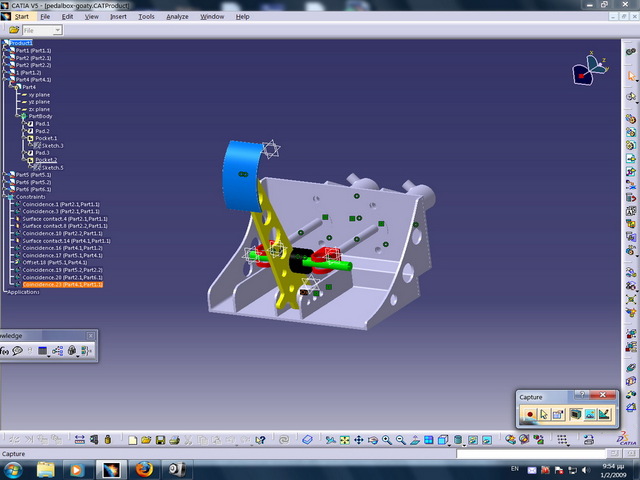
Task: Select Pocket.2 in the specification tree
Action: tap(46, 160)
